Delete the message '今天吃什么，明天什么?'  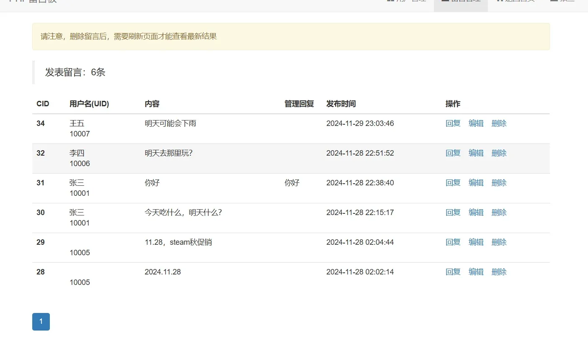499,213
